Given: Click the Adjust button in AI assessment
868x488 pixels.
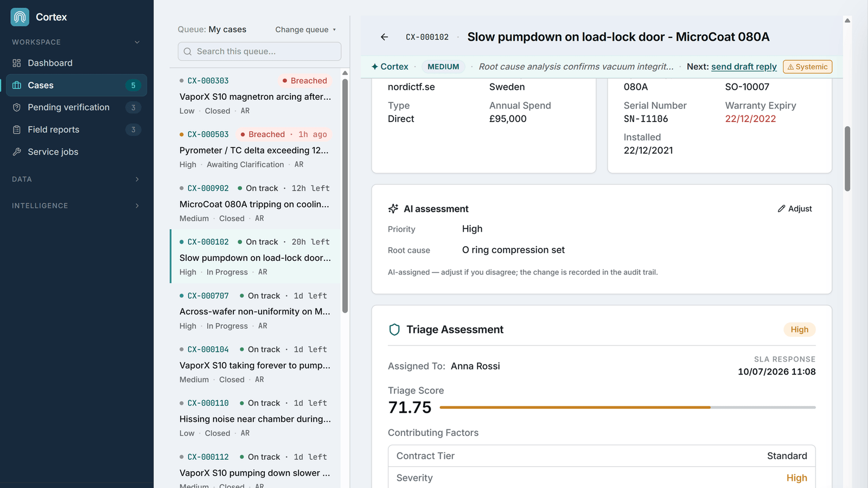Looking at the screenshot, I should pyautogui.click(x=795, y=209).
